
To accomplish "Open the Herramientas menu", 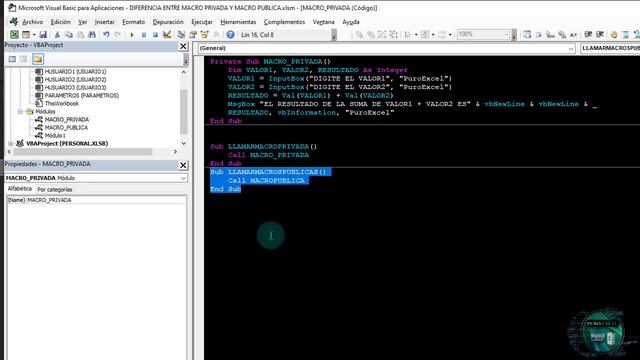I will pos(238,22).
